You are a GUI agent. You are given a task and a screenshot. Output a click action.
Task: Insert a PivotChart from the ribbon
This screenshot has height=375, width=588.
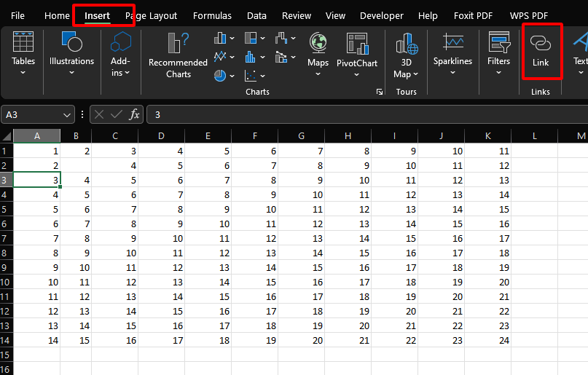[x=357, y=53]
